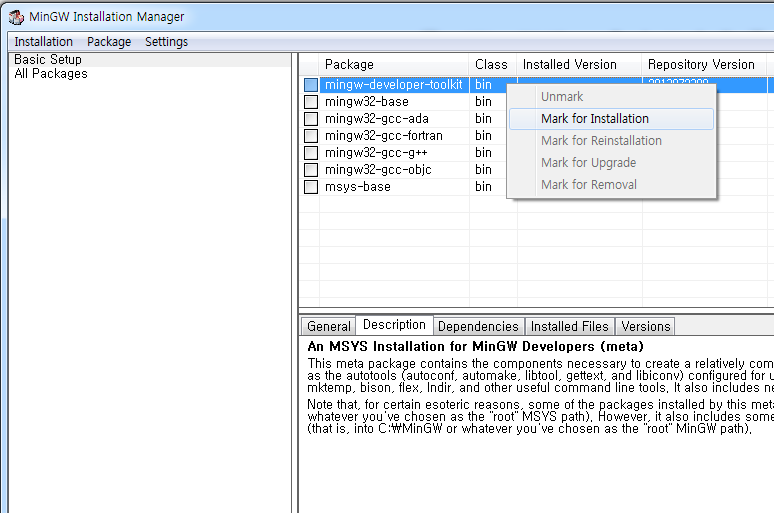Click the bin class cell of mingw32-gcc-g++

483,153
